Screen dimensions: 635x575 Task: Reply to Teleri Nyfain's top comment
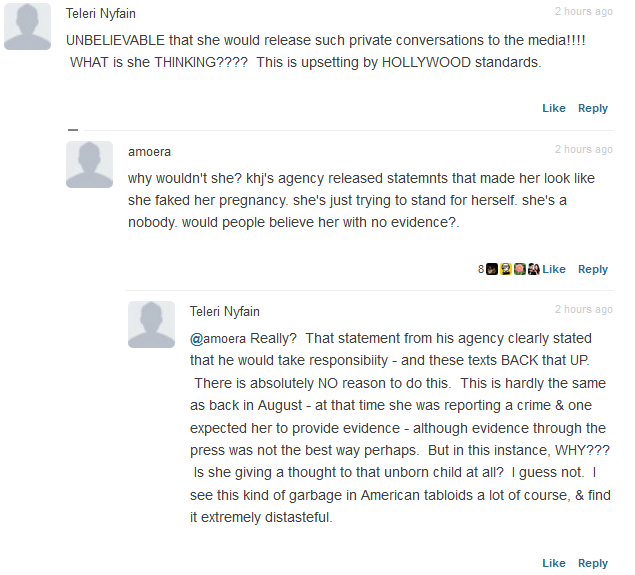pos(593,108)
